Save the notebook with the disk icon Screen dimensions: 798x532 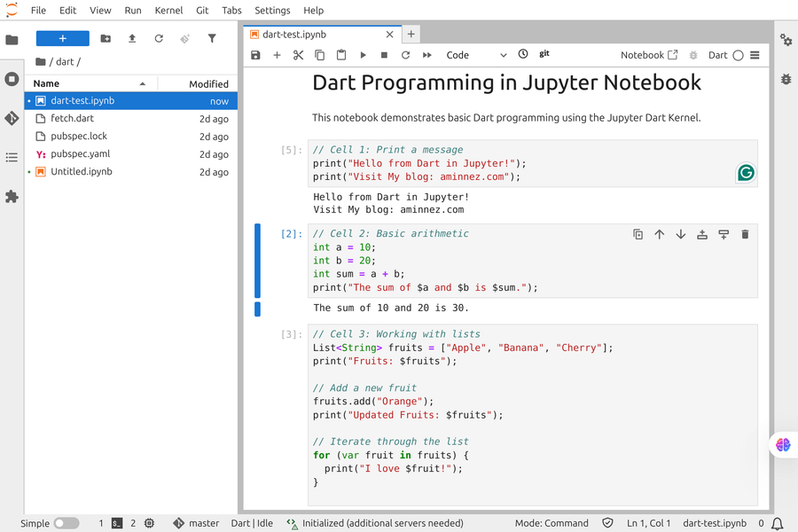[x=255, y=54]
